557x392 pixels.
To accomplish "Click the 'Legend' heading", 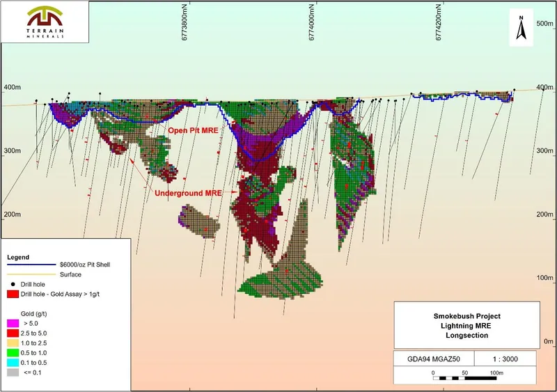I will [x=18, y=258].
